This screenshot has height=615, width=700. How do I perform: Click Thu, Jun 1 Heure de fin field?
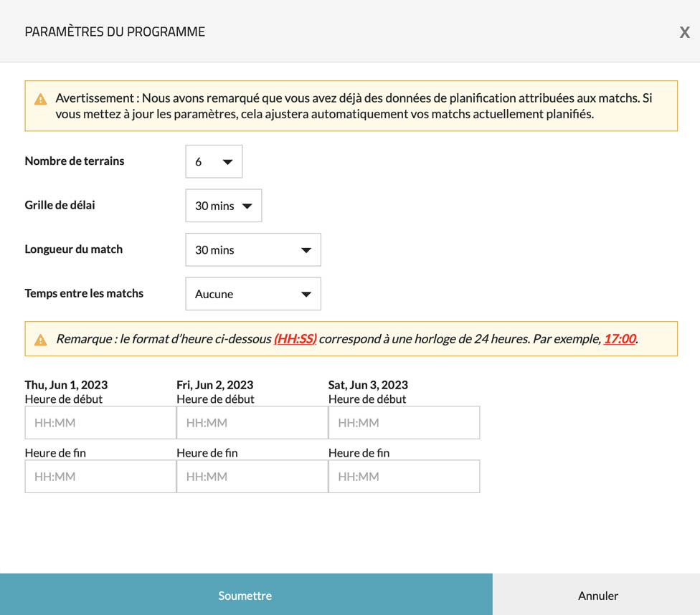100,477
